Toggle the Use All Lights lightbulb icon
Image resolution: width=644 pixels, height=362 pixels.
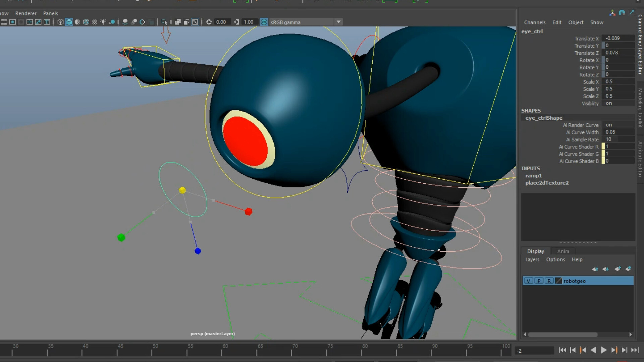tap(103, 22)
